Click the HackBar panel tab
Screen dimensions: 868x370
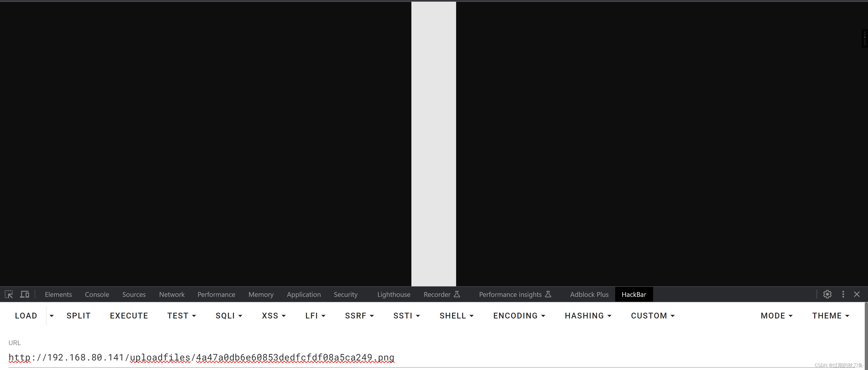pos(634,294)
